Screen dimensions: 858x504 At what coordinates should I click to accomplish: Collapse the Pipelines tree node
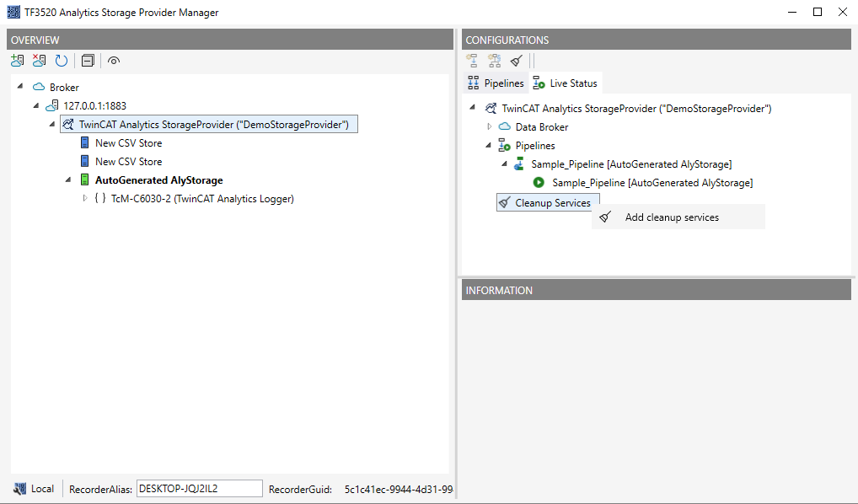pyautogui.click(x=489, y=145)
